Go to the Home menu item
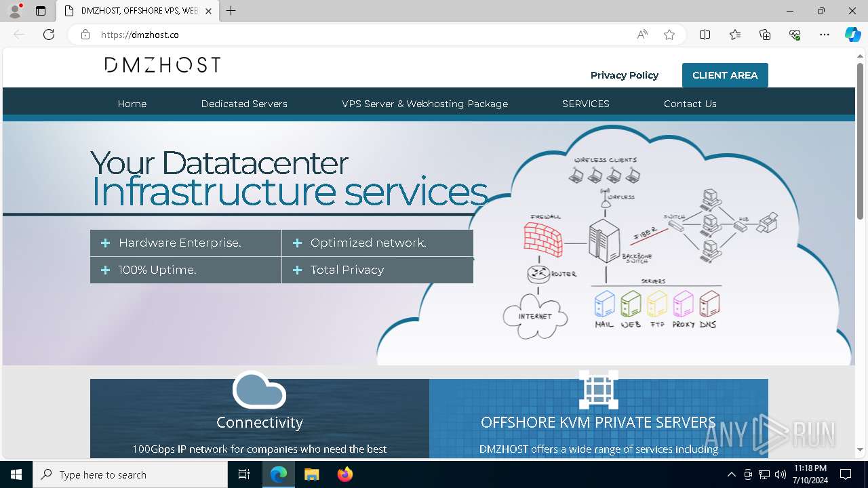 (x=132, y=104)
